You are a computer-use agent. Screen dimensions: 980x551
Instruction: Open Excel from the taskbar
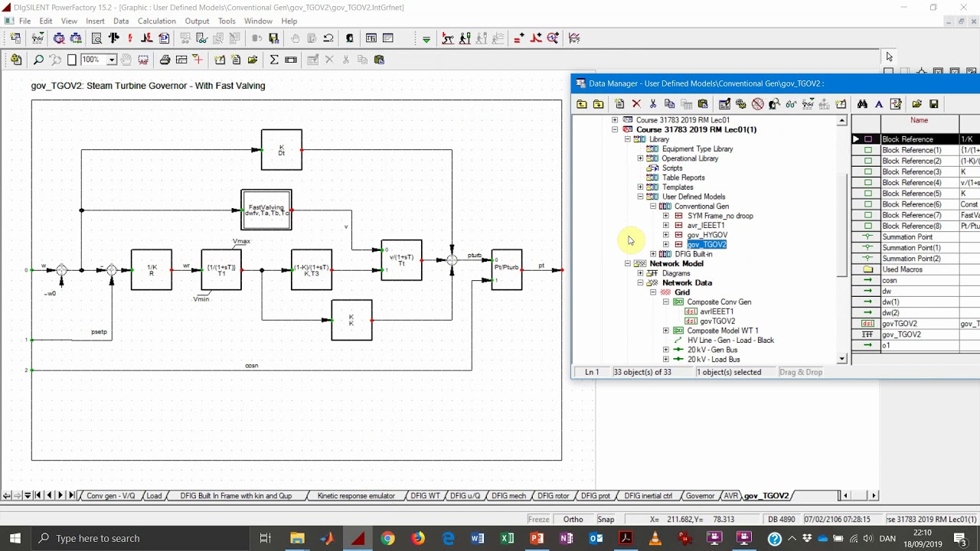[507, 539]
